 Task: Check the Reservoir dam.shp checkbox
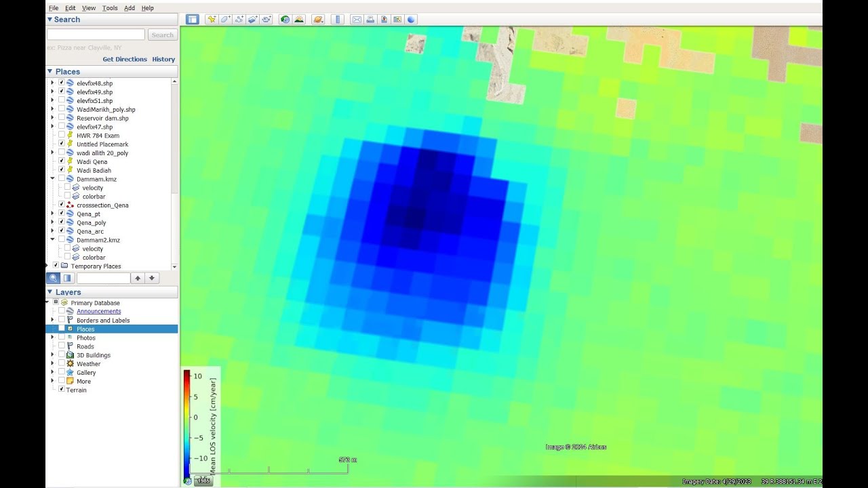click(x=62, y=118)
